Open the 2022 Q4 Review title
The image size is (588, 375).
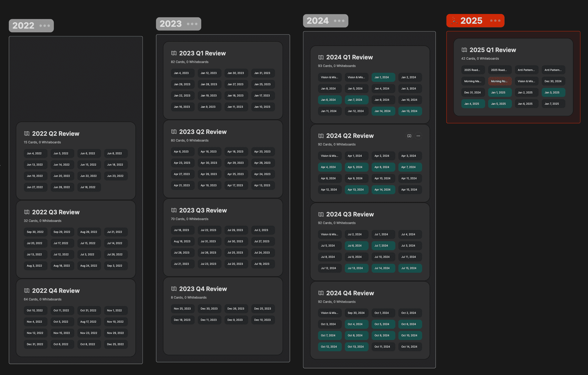[x=56, y=291]
